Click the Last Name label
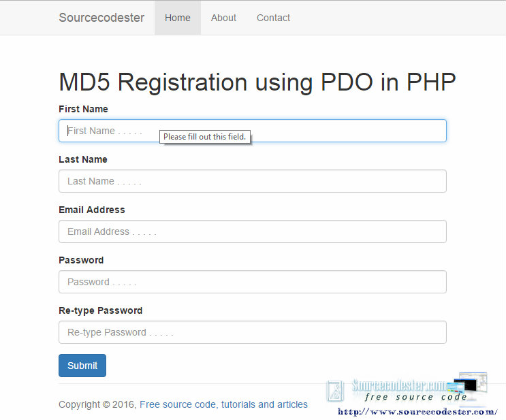Viewport: 506px width, 420px height. click(x=83, y=159)
